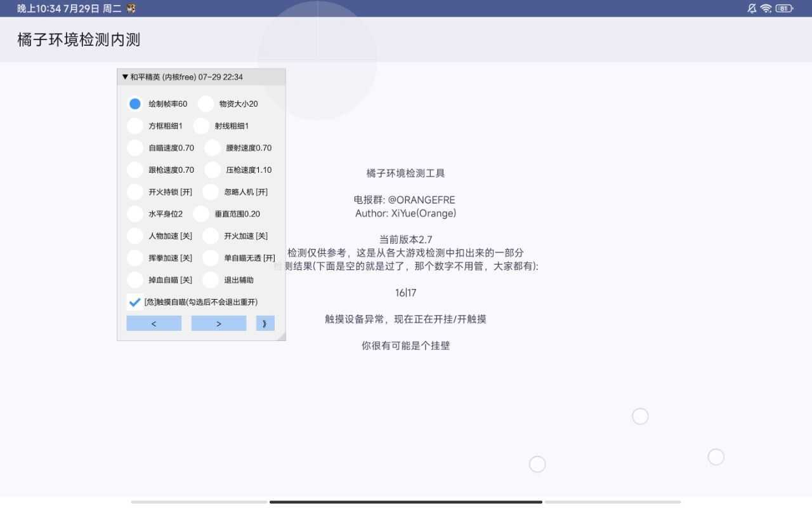This screenshot has height=508, width=812.
Task: Select the 射线粗细1 radio option
Action: [x=201, y=126]
